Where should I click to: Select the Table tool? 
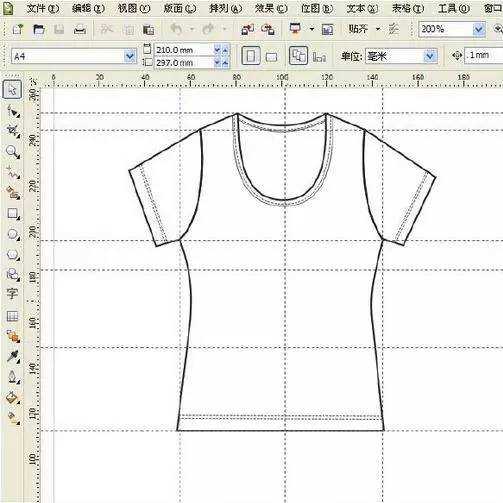coord(12,316)
